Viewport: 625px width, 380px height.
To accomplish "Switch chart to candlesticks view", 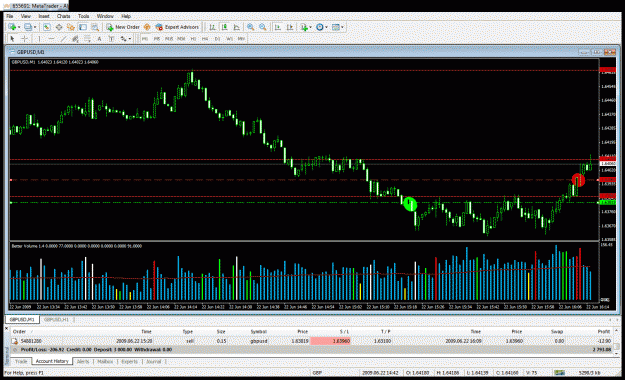I will (x=224, y=27).
